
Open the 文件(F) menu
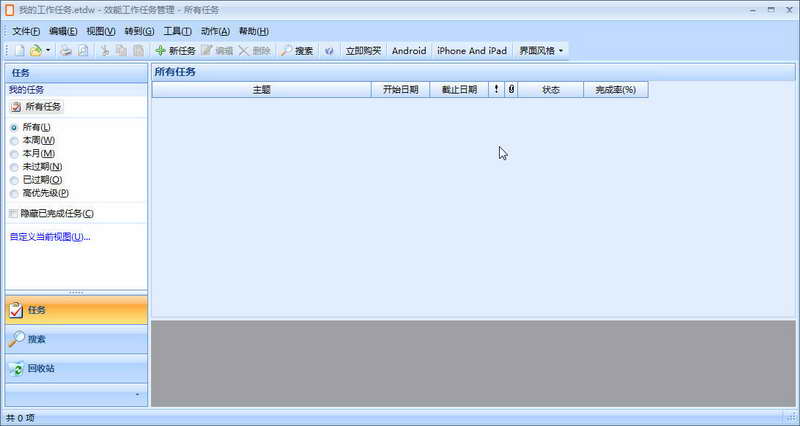(26, 31)
